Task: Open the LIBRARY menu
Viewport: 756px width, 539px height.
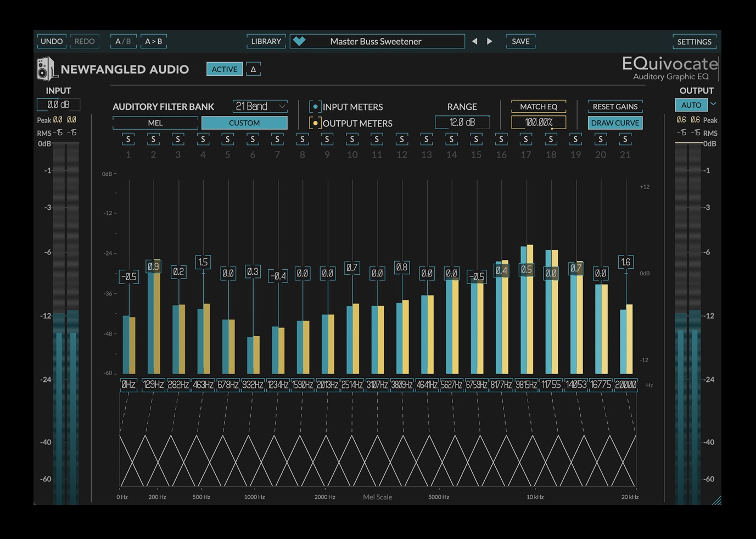Action: [x=266, y=41]
